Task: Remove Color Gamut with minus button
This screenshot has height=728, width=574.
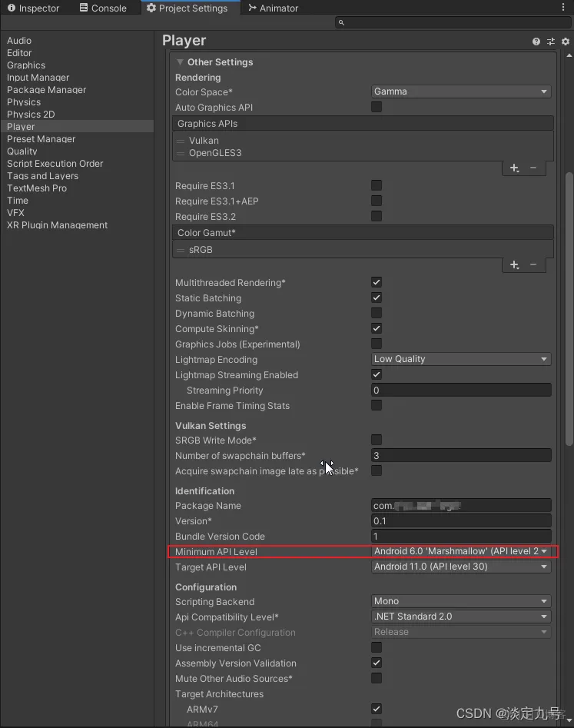Action: [x=533, y=264]
